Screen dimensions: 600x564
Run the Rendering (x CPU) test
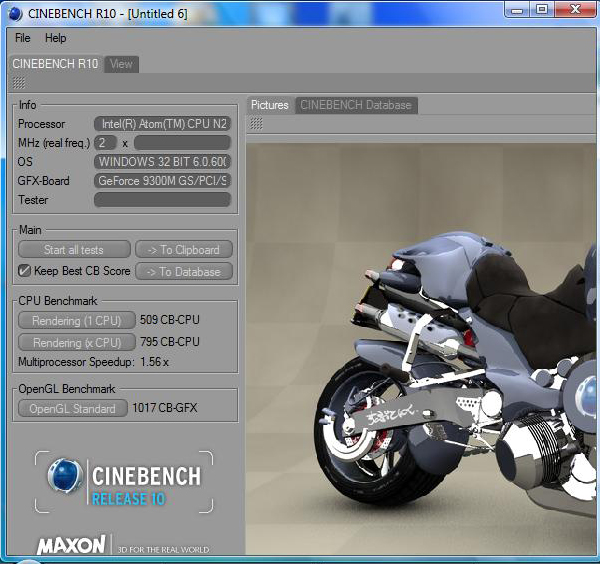coord(77,342)
